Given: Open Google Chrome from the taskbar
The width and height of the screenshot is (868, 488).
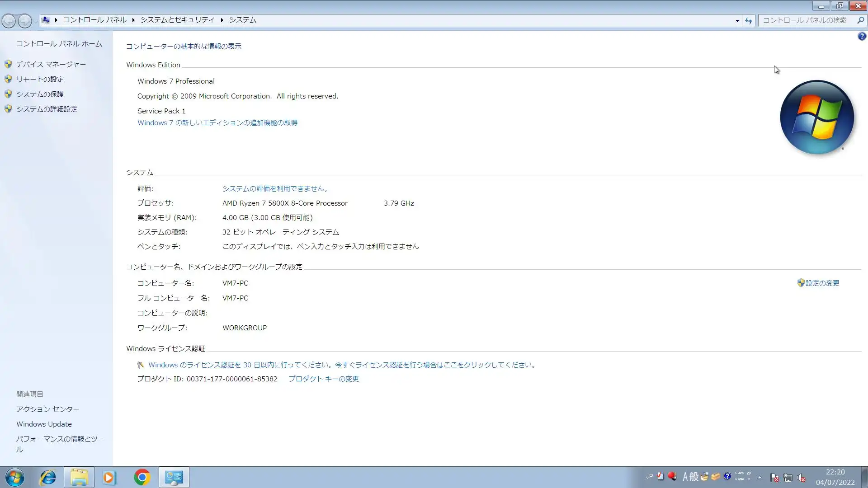Looking at the screenshot, I should click(142, 478).
